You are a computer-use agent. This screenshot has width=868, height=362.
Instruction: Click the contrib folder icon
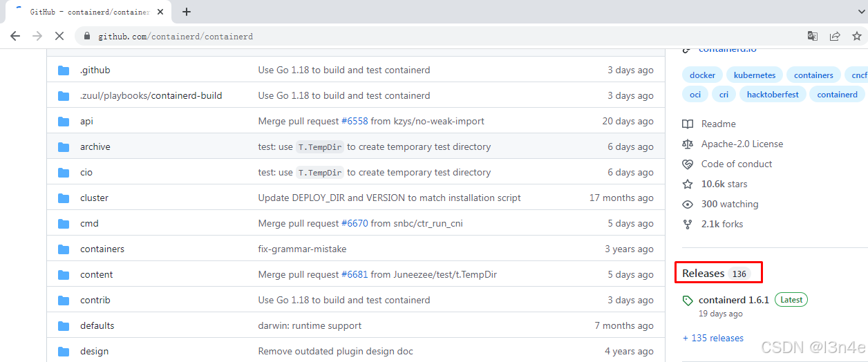click(x=64, y=300)
